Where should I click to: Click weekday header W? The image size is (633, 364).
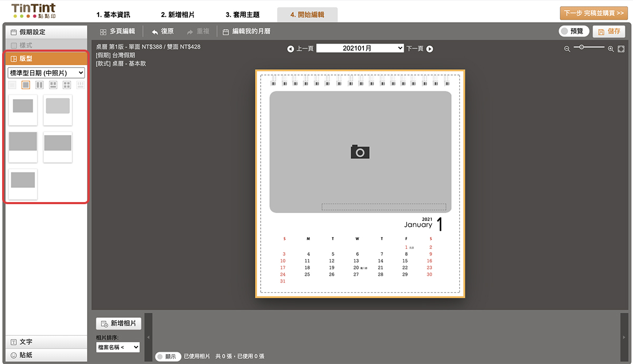357,239
